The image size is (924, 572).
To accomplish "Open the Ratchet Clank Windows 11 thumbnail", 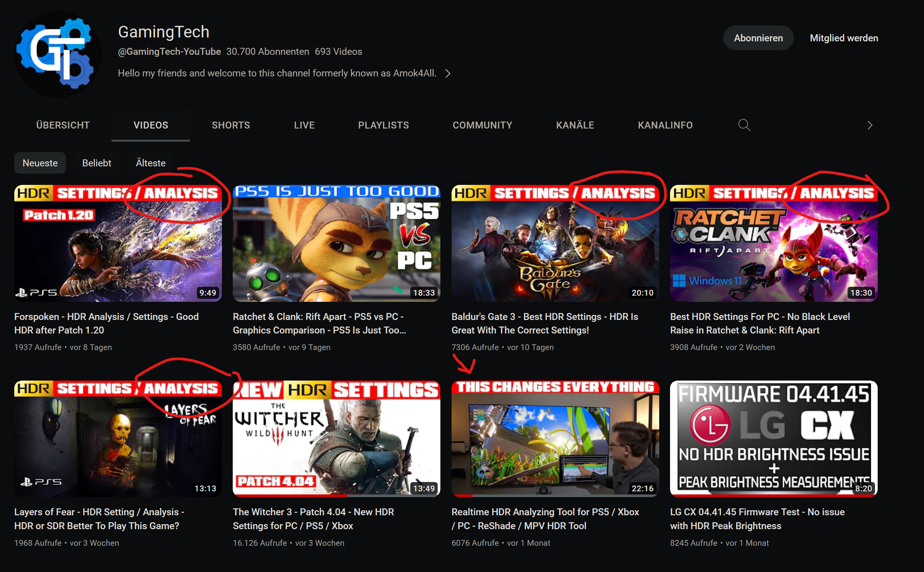I will click(x=774, y=243).
